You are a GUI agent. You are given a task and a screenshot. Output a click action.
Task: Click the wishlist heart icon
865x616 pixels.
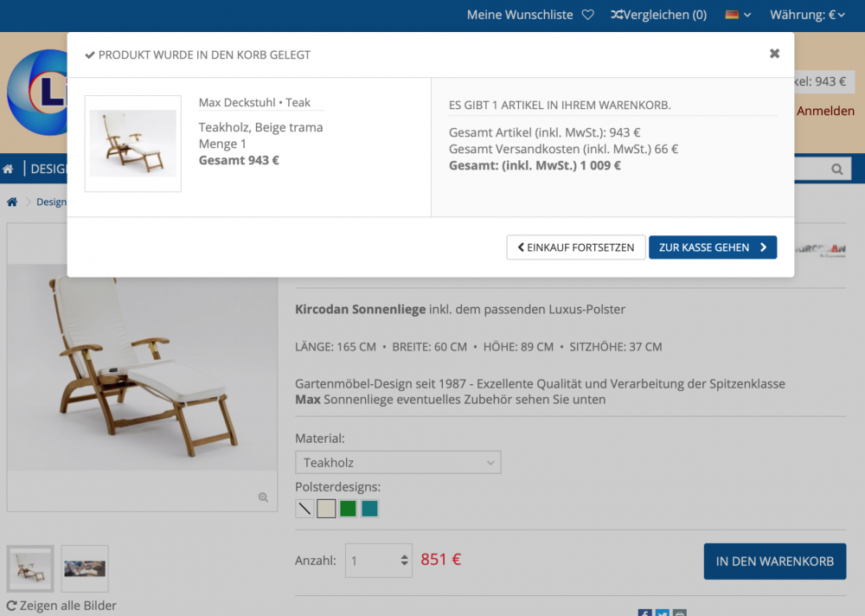[x=587, y=15]
